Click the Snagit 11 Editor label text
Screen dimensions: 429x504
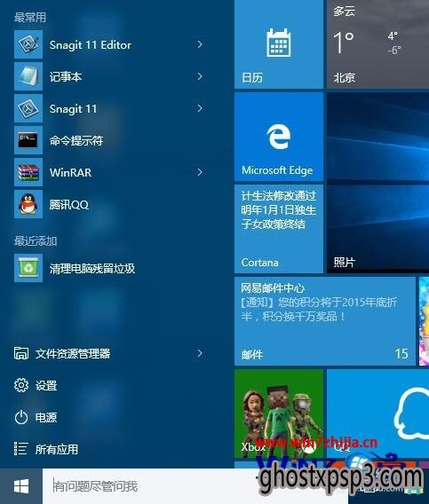(x=91, y=45)
